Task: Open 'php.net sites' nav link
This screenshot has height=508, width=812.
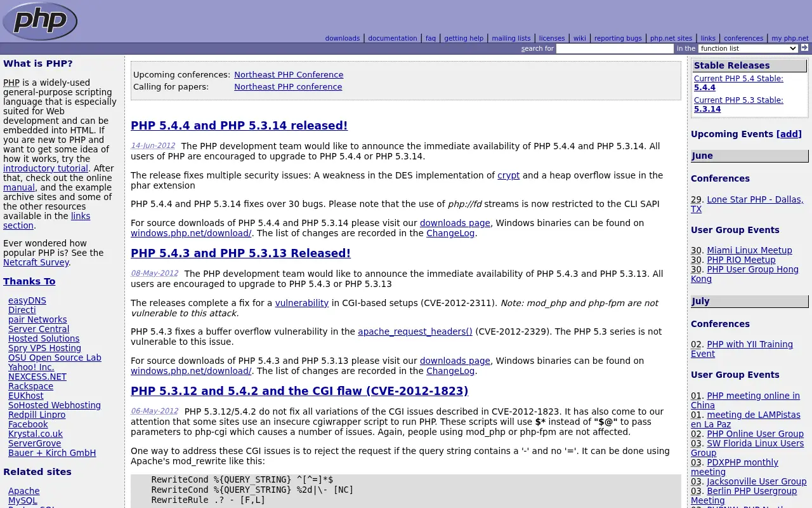Action: [x=671, y=38]
